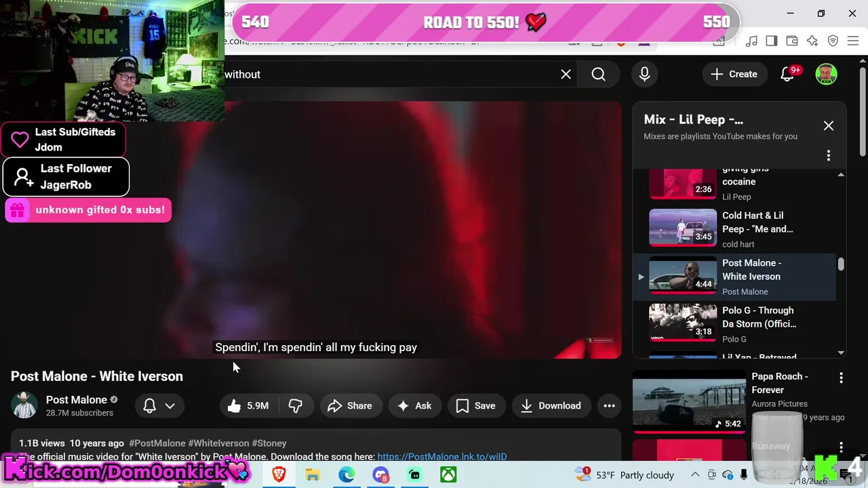Viewport: 868px width, 488px height.
Task: Click the Lil Peep channel name in playlist
Action: pyautogui.click(x=736, y=197)
